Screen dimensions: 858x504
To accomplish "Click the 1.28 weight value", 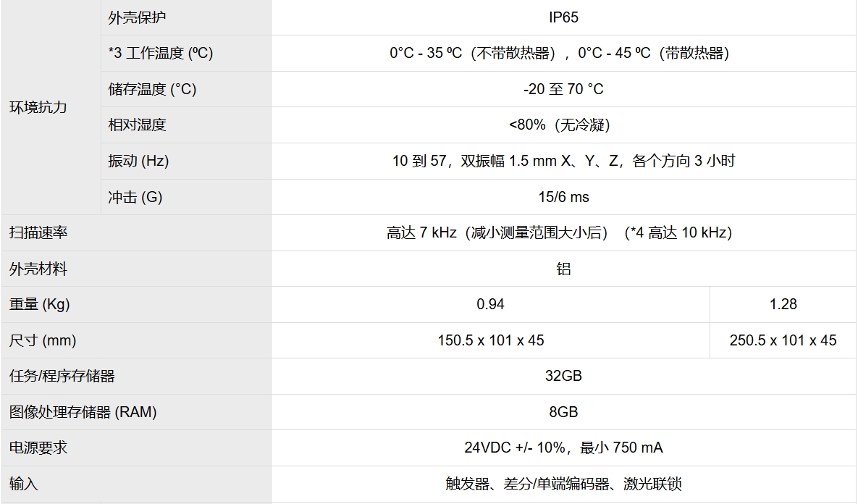I will (783, 304).
